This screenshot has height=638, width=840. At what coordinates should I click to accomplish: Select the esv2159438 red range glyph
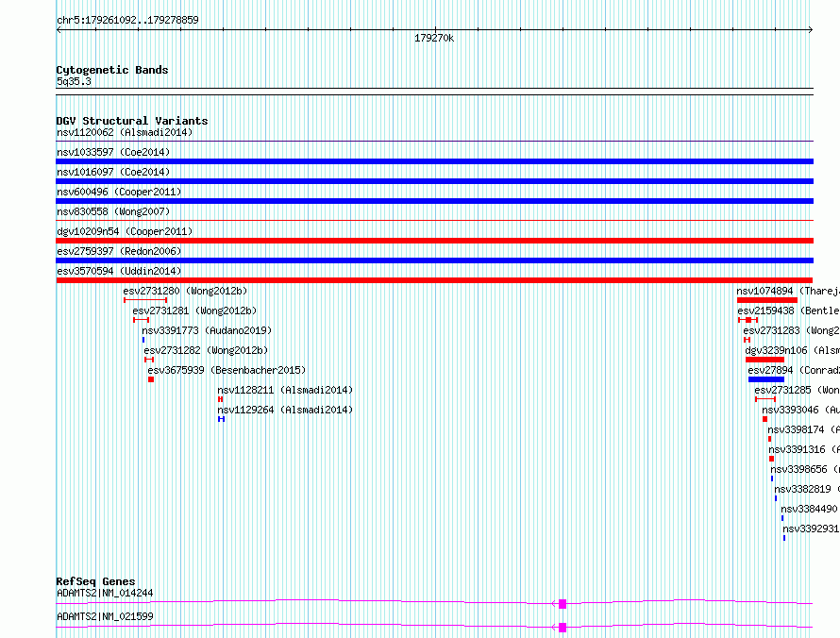(748, 320)
